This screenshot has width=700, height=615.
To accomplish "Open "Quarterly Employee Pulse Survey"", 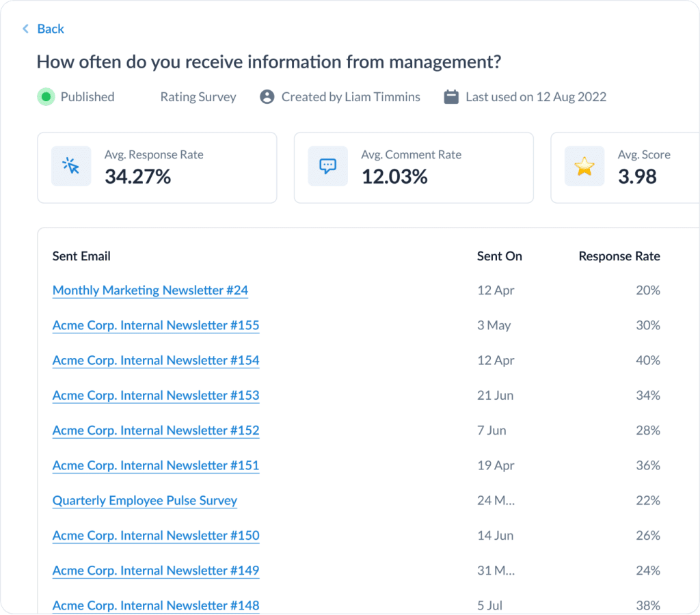I will click(x=144, y=500).
